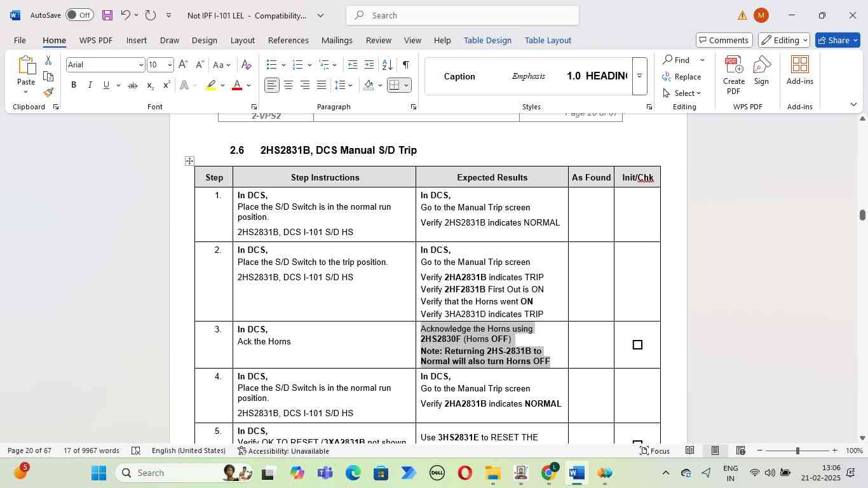
Task: Switch to the Layout tab
Action: 242,40
